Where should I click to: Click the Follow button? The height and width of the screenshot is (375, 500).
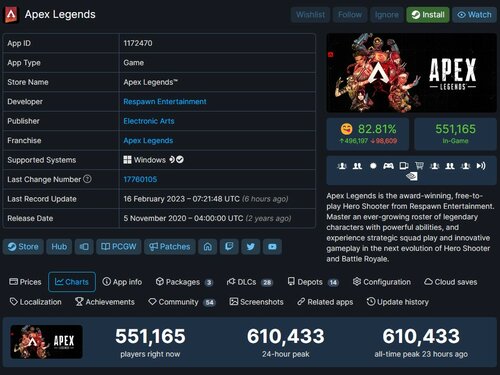pyautogui.click(x=350, y=15)
